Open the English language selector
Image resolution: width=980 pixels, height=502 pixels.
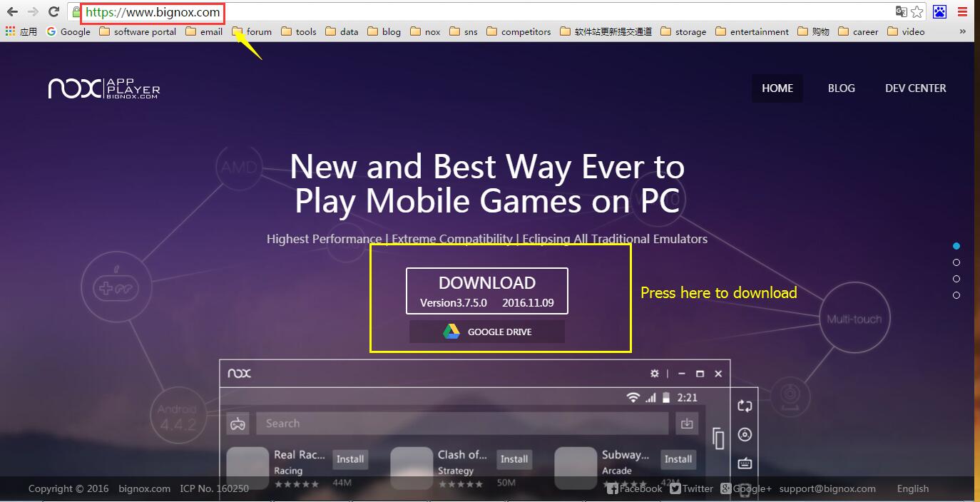pos(912,488)
